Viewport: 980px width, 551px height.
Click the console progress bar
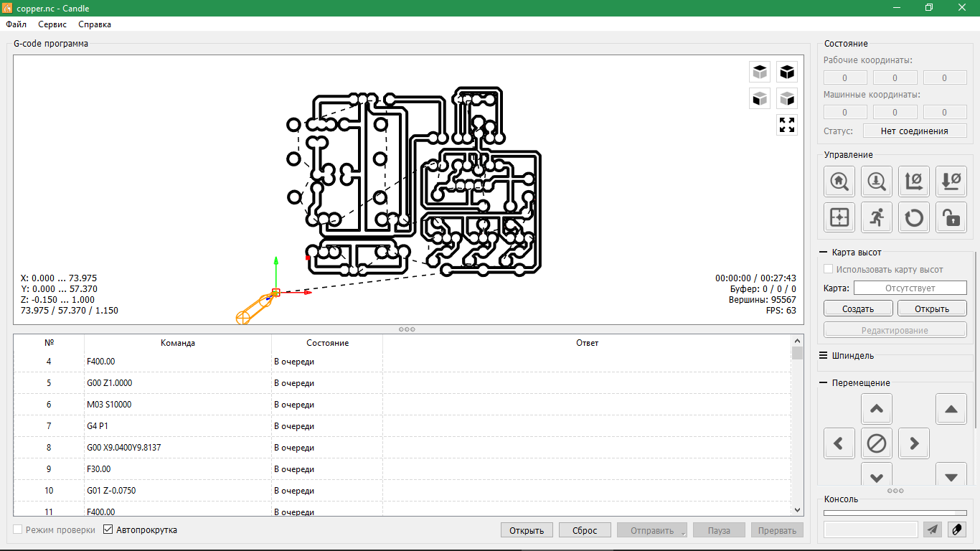click(x=895, y=513)
